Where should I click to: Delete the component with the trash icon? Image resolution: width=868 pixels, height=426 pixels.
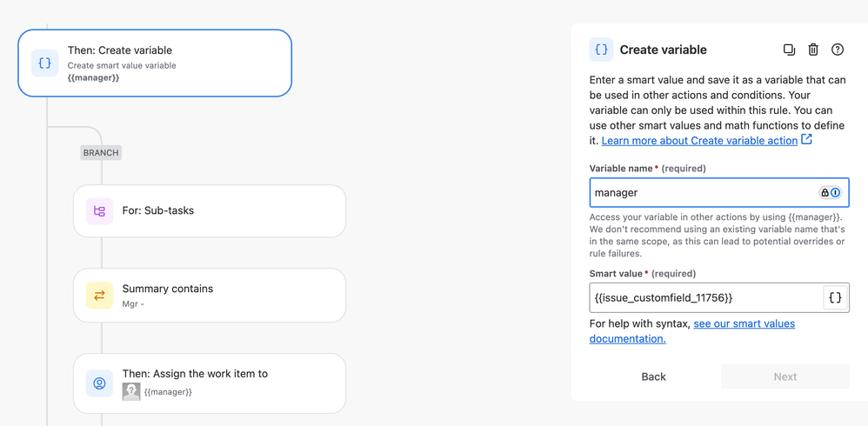813,50
